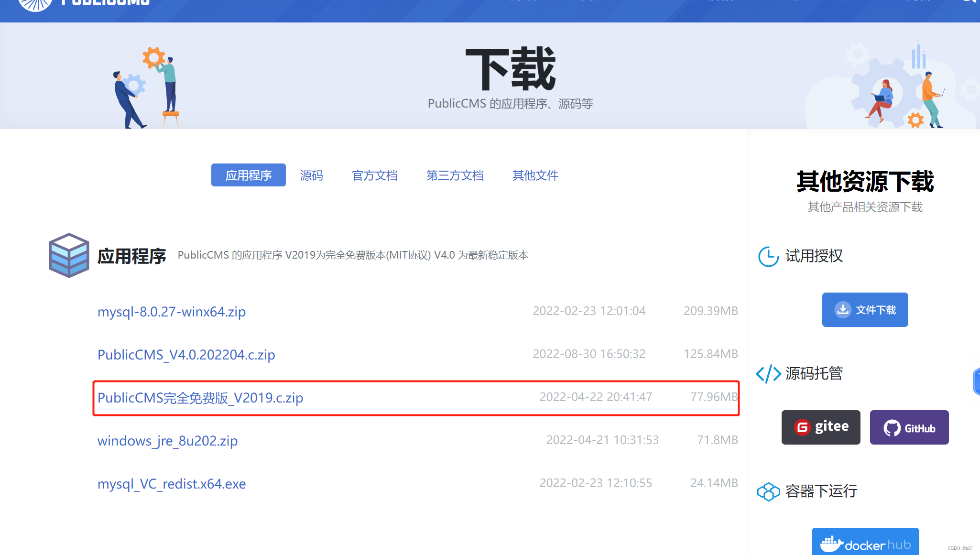Download mysql-8.0.27-winx64.zip
980x555 pixels.
point(172,312)
